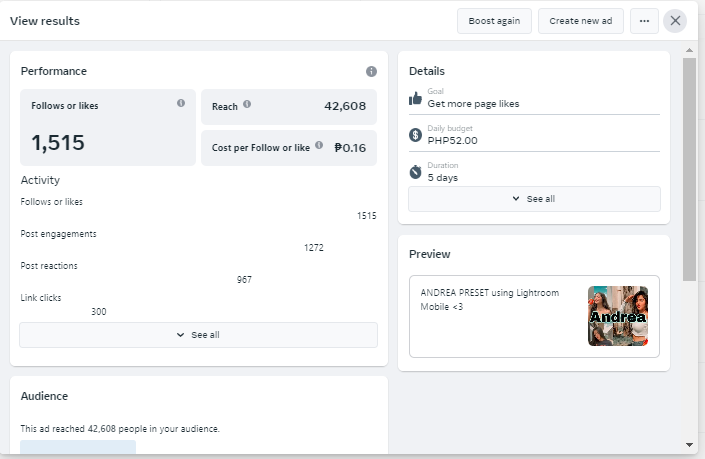
Task: Click the vertical scrollbar thumb
Action: pos(689,168)
